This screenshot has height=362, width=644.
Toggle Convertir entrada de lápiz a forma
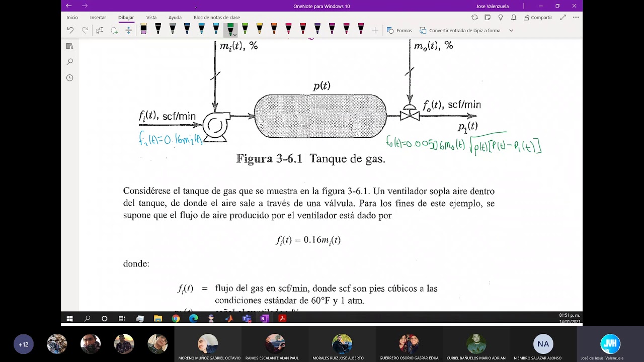click(460, 30)
